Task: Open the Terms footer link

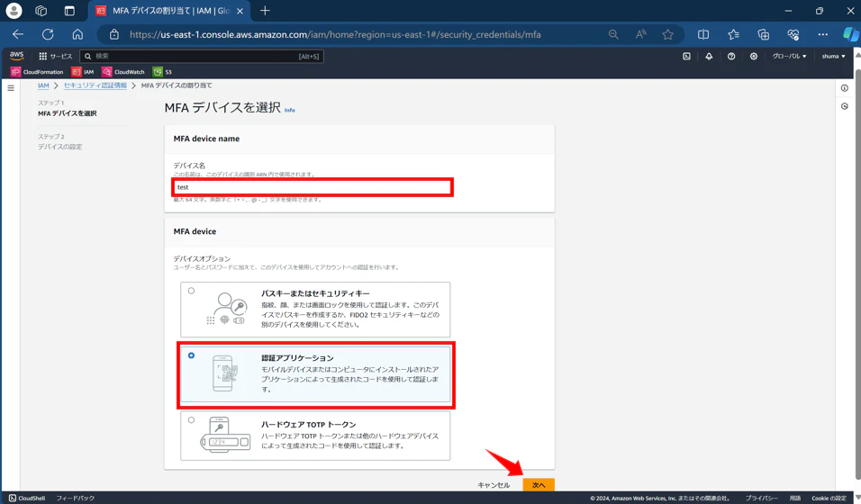Action: [x=795, y=498]
